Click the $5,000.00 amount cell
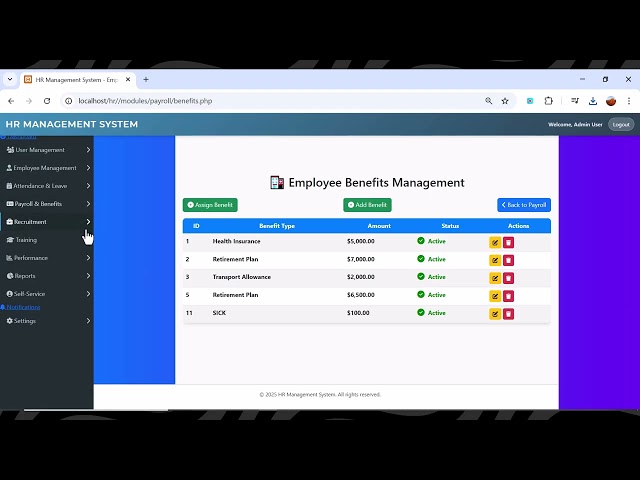 pyautogui.click(x=360, y=241)
